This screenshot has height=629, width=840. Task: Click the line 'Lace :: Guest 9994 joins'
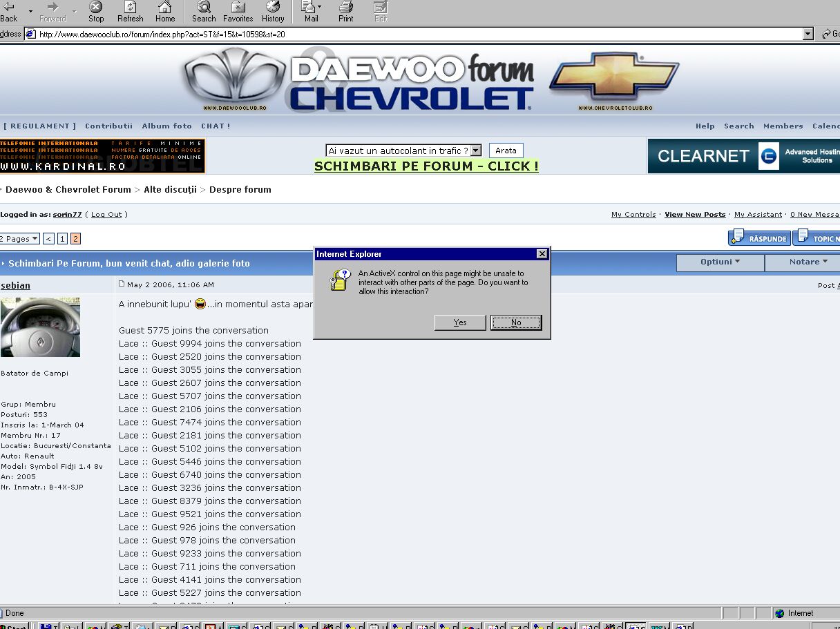(210, 343)
